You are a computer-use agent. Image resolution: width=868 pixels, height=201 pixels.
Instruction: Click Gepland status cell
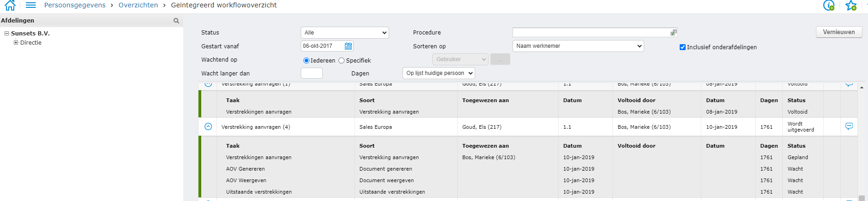coord(798,157)
